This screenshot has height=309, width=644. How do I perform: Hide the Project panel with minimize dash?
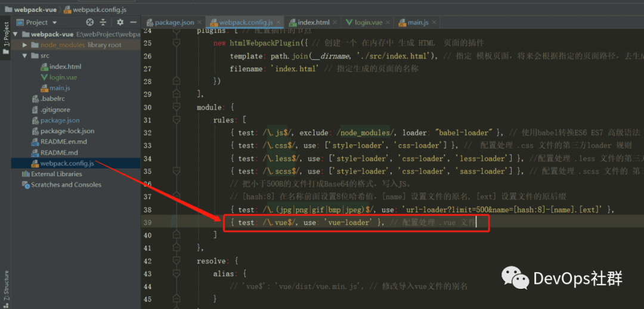[x=133, y=22]
